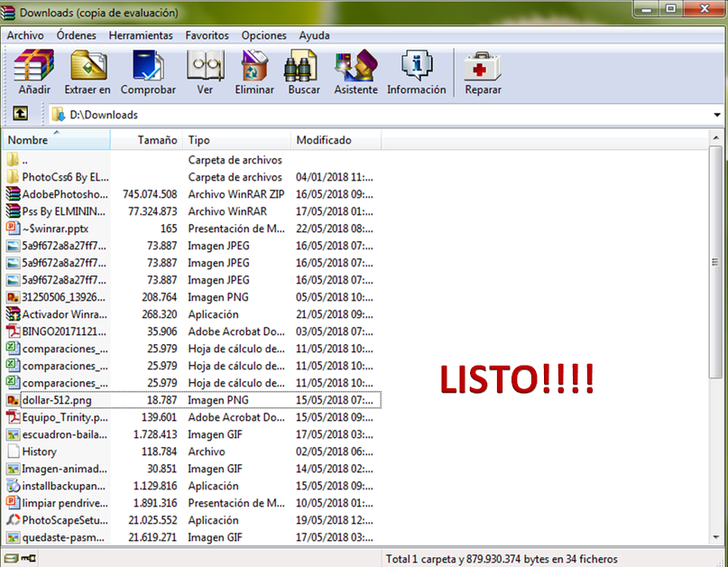This screenshot has height=567, width=728.
Task: Click the status bar total bytes text
Action: coord(502,559)
